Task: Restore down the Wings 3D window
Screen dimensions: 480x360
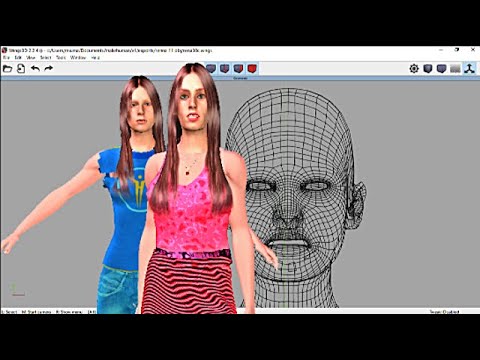Action: 457,50
